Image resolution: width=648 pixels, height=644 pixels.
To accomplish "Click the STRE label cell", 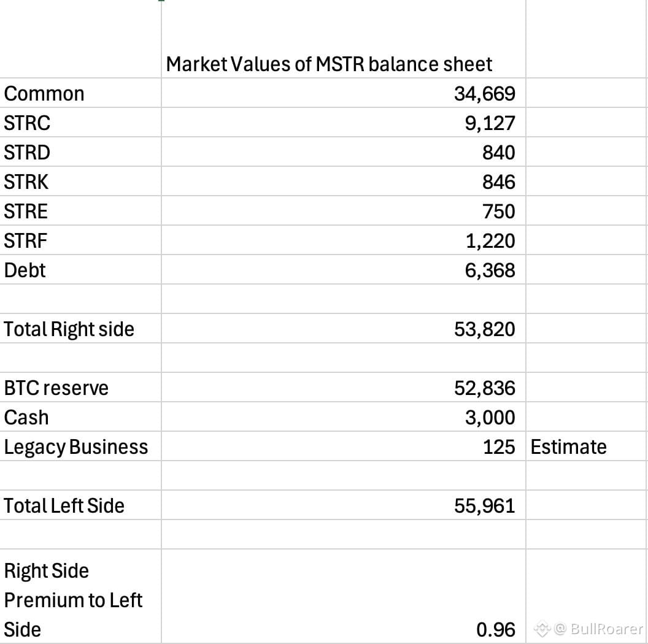I will click(80, 210).
